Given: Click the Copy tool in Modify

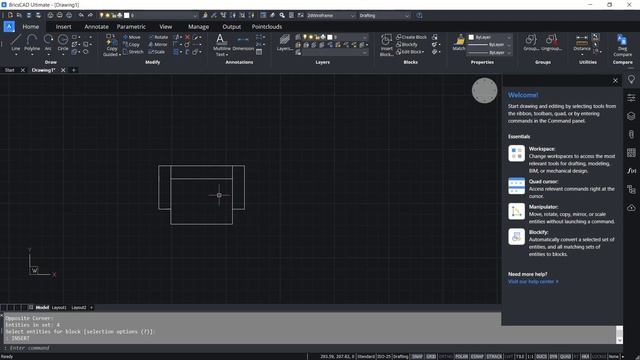Looking at the screenshot, I should (x=131, y=44).
